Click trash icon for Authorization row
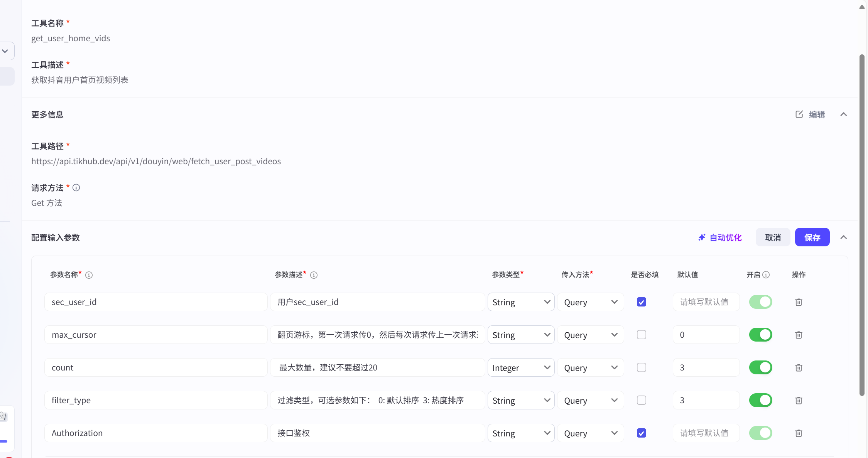Screen dimensions: 868x458 tap(799, 433)
